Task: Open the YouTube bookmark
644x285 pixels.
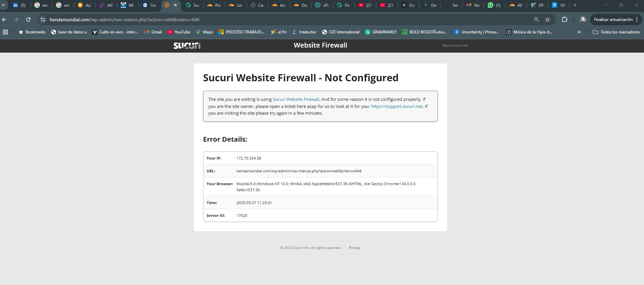Action: (x=179, y=32)
